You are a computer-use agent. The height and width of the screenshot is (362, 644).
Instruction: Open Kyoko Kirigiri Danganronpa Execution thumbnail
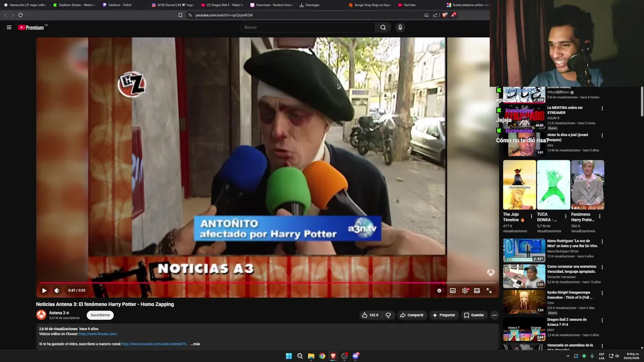point(524,302)
